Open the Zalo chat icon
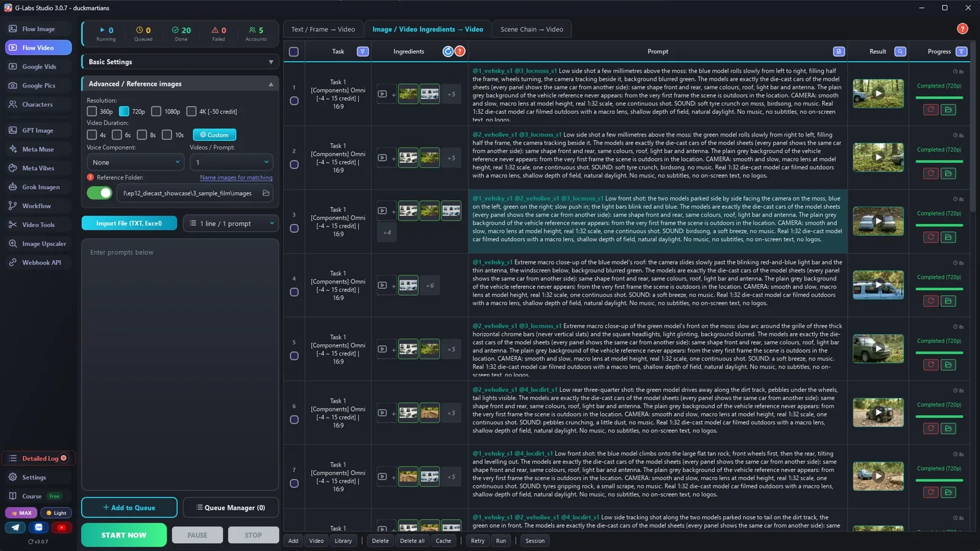This screenshot has height=551, width=980. pyautogui.click(x=39, y=527)
